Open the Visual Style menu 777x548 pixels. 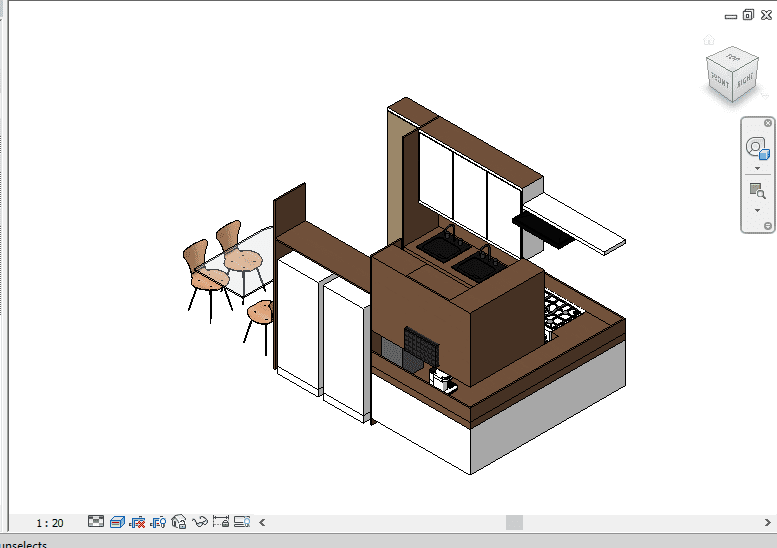[x=117, y=522]
